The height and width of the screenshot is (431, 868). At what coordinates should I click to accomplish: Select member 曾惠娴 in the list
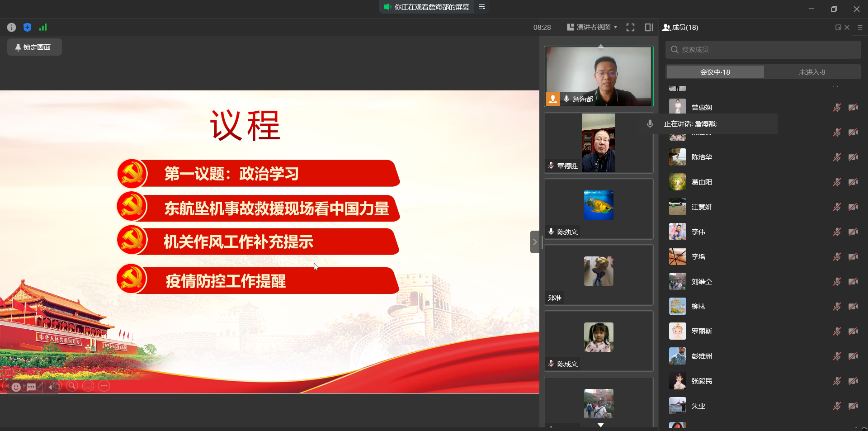[763, 108]
